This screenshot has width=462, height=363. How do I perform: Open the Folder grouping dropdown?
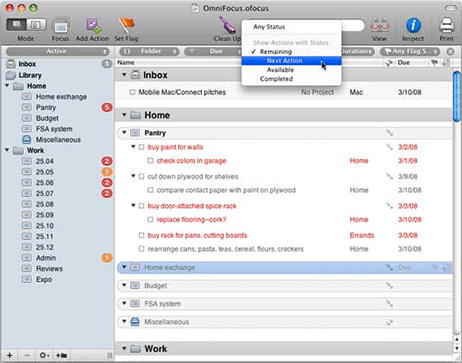click(x=149, y=51)
